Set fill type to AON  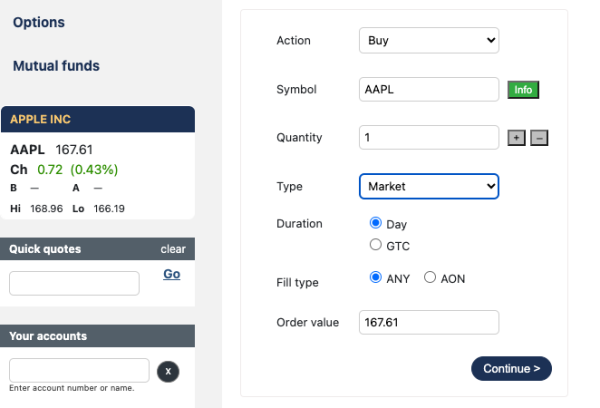(431, 278)
